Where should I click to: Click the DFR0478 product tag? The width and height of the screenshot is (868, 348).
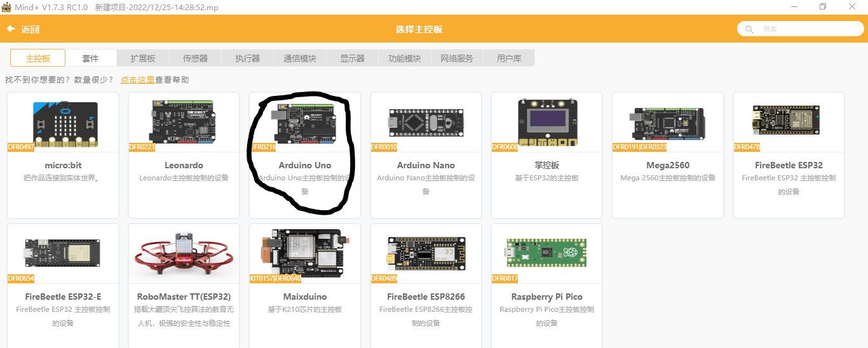click(747, 147)
